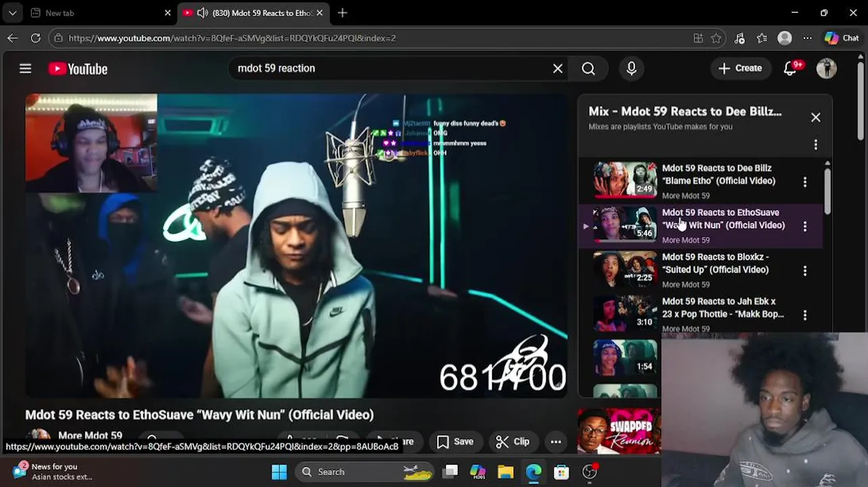Image resolution: width=868 pixels, height=487 pixels.
Task: Save the video with the Save button
Action: (x=455, y=442)
